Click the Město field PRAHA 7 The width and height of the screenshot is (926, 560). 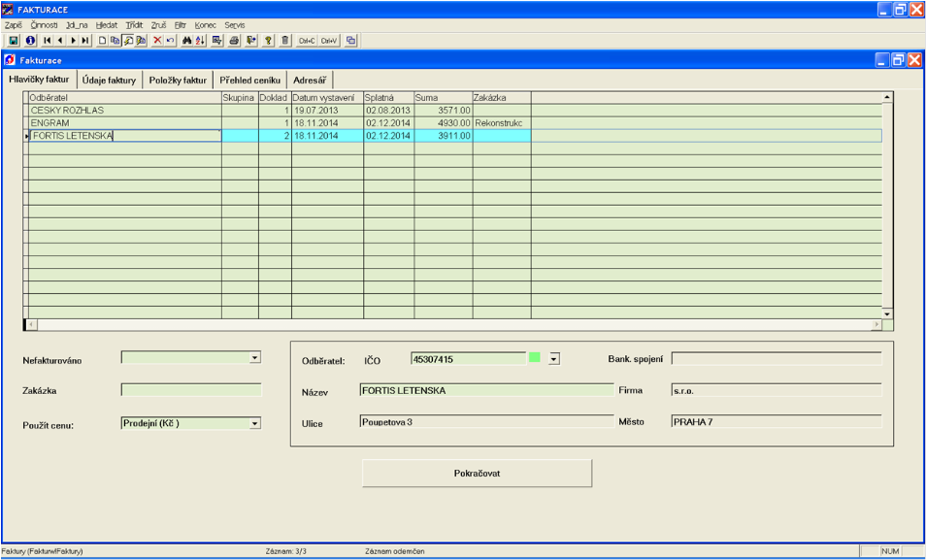pyautogui.click(x=777, y=422)
